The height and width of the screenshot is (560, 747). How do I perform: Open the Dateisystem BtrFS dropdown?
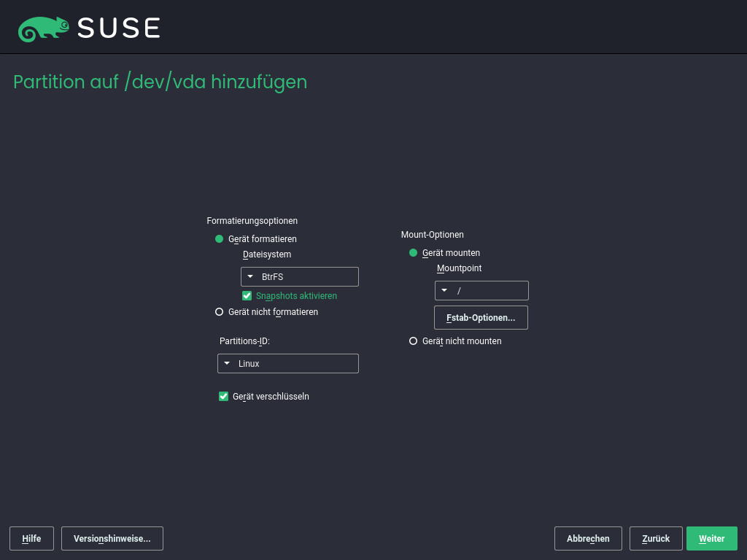(x=300, y=276)
